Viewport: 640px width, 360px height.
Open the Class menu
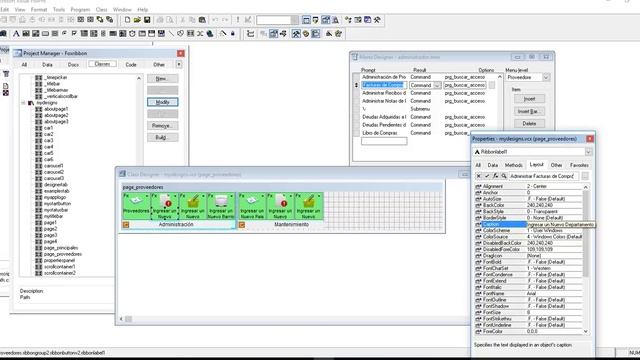[x=101, y=9]
